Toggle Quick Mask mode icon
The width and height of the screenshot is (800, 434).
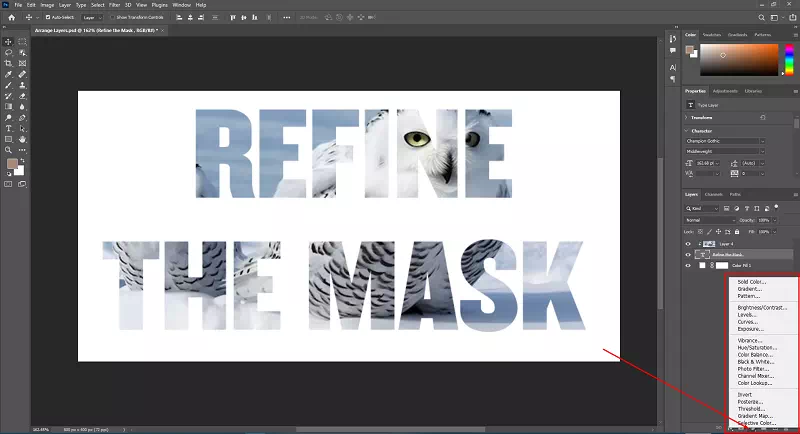(x=8, y=184)
